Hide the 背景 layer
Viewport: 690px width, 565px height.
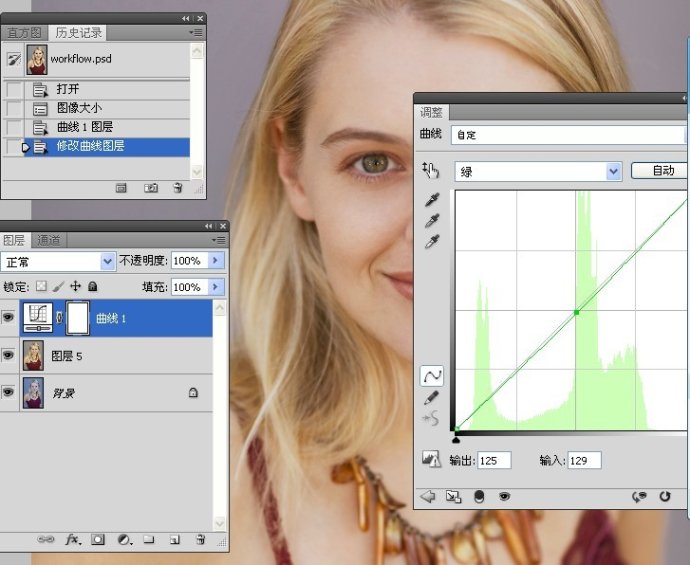(8, 392)
